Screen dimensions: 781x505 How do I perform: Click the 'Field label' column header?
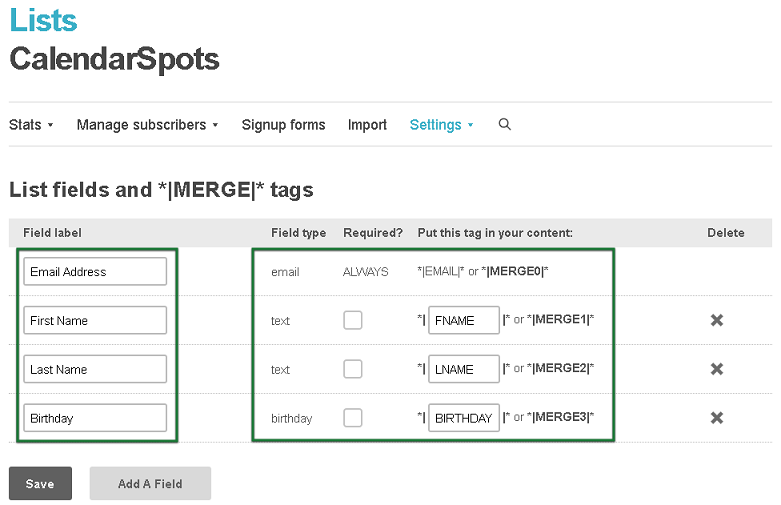pyautogui.click(x=52, y=233)
